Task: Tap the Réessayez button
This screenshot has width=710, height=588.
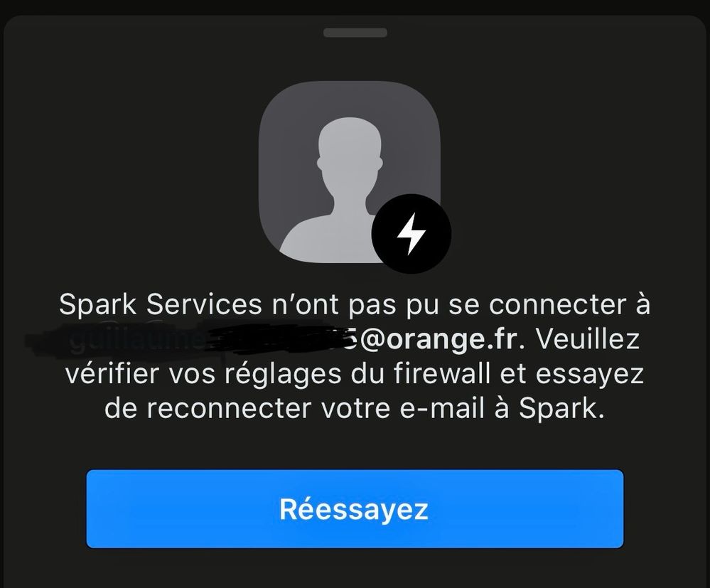Action: click(355, 509)
